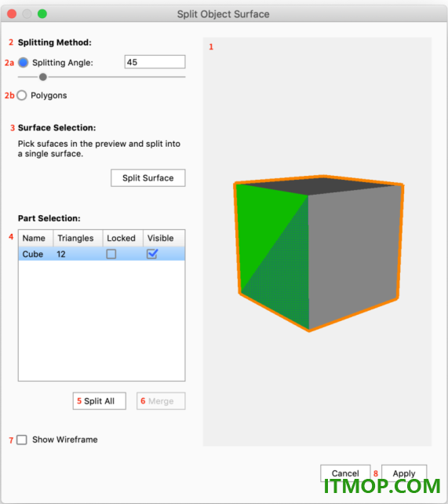Click the Locked column header
This screenshot has height=504, width=448.
(122, 238)
